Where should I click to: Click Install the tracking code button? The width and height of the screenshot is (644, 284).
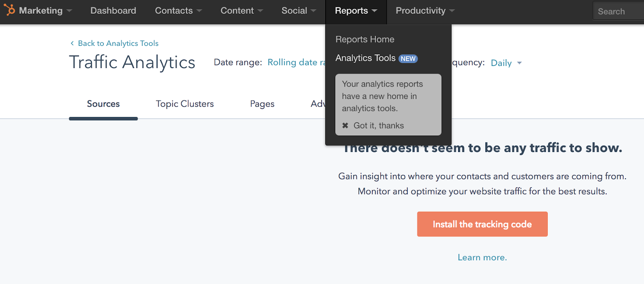482,224
